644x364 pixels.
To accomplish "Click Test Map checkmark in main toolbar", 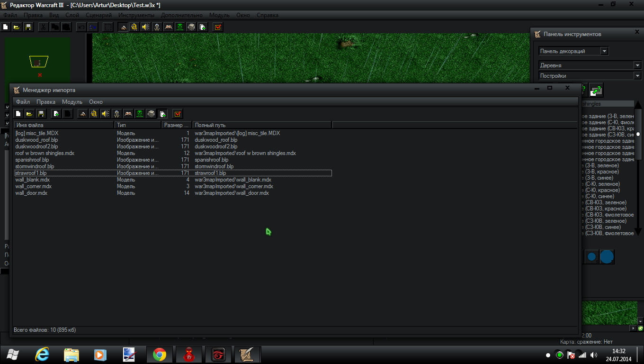I will click(218, 27).
